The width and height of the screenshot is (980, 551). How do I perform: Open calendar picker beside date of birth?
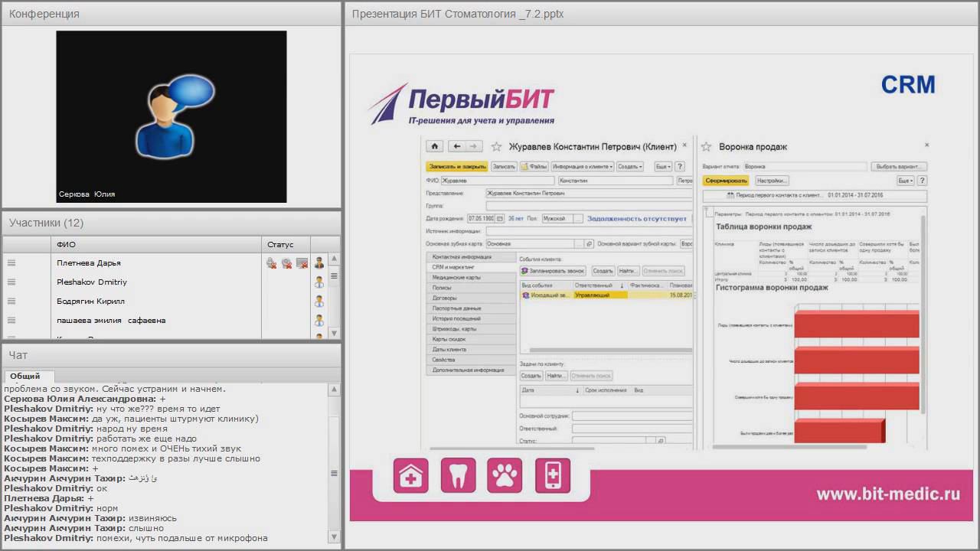[501, 219]
